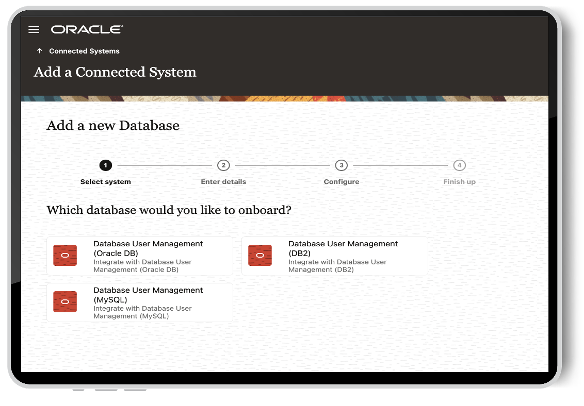Select step 1 circle in wizard
The image size is (584, 406).
point(105,165)
